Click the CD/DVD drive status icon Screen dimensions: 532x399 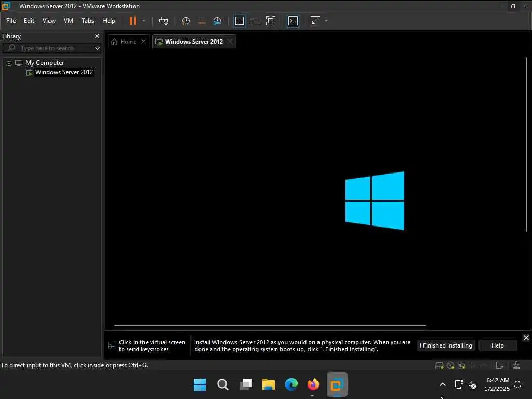(x=450, y=365)
